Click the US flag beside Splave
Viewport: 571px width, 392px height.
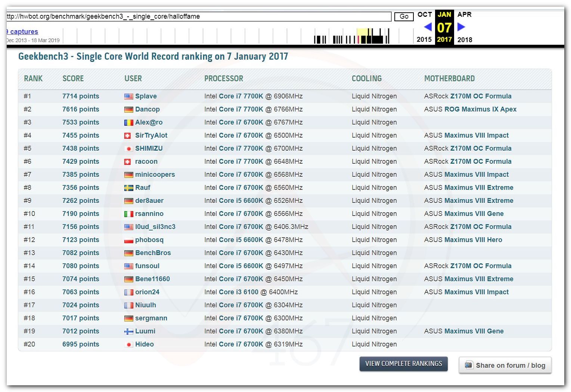128,96
